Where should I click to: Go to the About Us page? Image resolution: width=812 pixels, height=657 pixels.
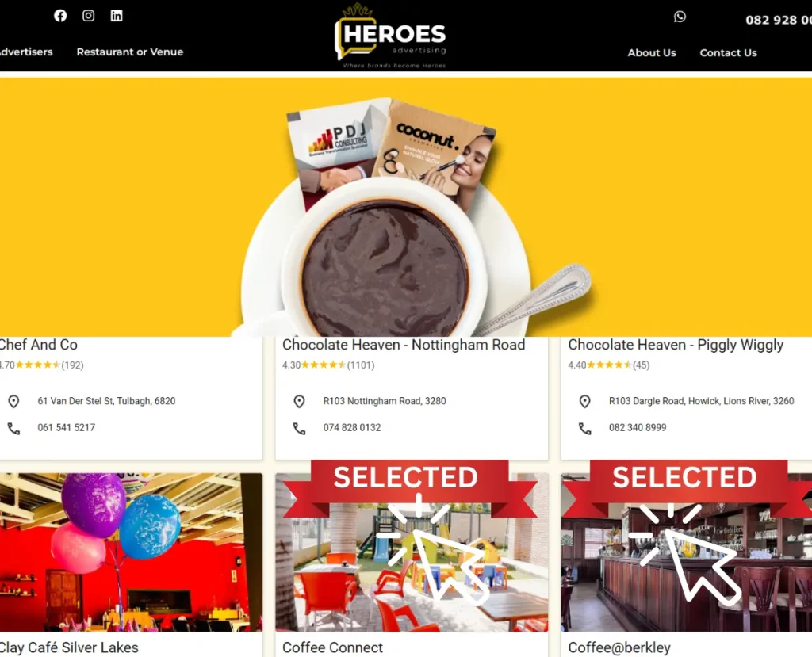click(x=652, y=53)
